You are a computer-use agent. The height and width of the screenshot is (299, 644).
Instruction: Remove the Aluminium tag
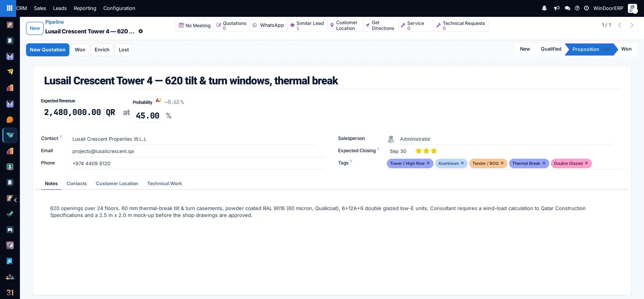tap(462, 163)
